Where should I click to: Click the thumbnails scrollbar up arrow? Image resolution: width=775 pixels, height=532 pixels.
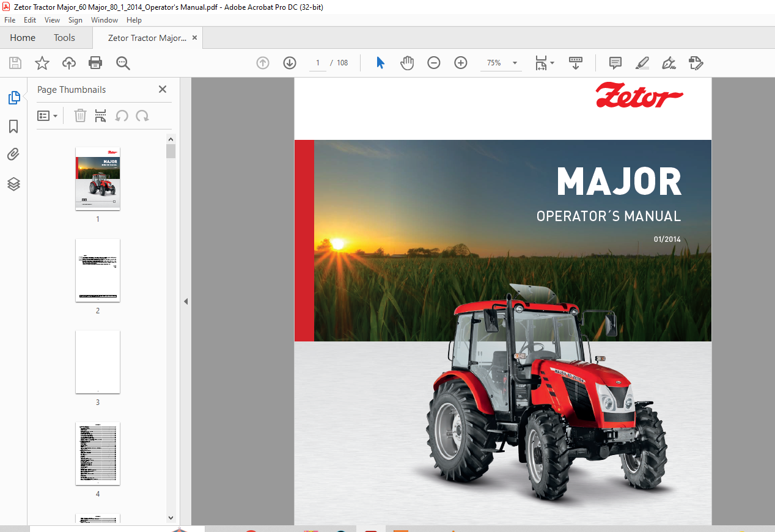(171, 139)
